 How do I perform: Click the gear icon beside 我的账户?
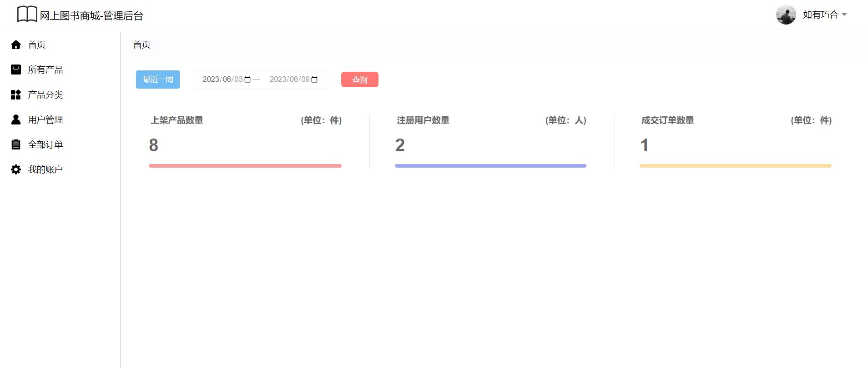point(16,169)
